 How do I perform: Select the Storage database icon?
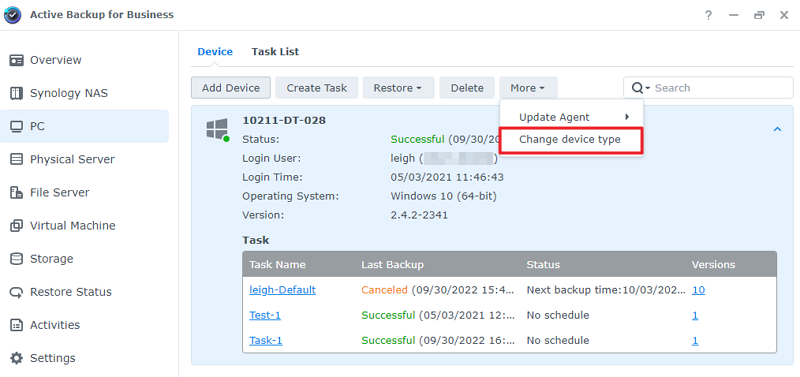[x=16, y=259]
